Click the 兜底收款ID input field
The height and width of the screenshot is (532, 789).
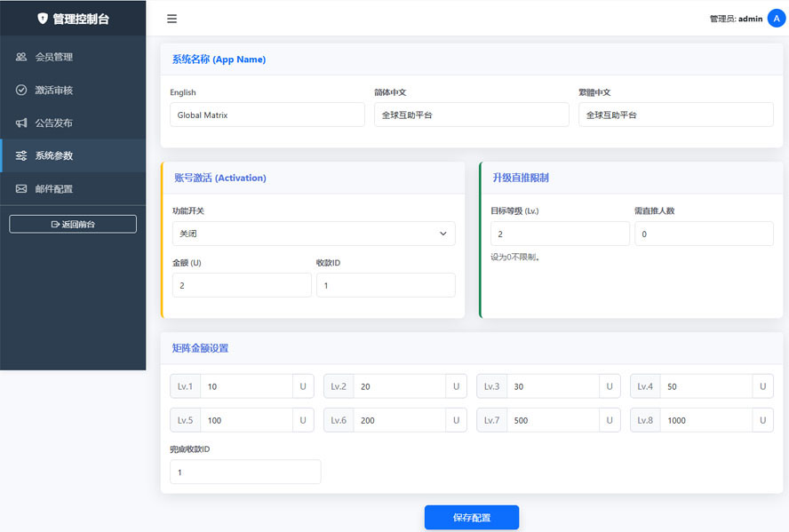pos(245,472)
